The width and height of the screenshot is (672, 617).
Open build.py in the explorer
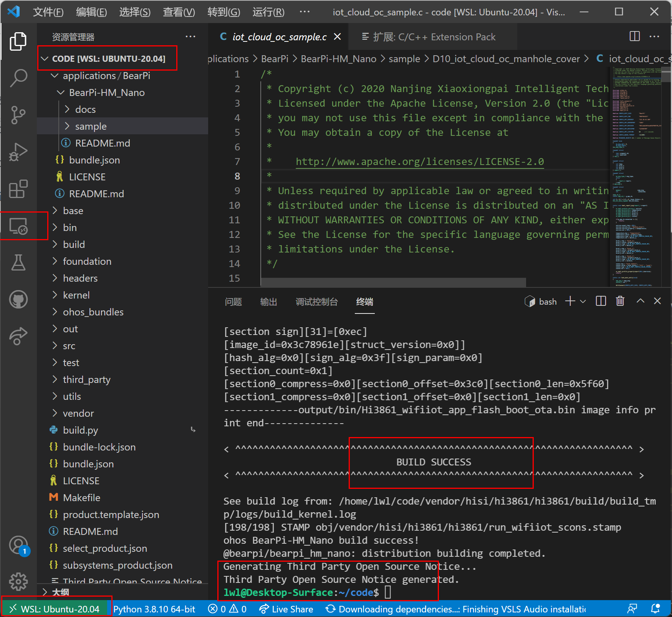pyautogui.click(x=80, y=430)
